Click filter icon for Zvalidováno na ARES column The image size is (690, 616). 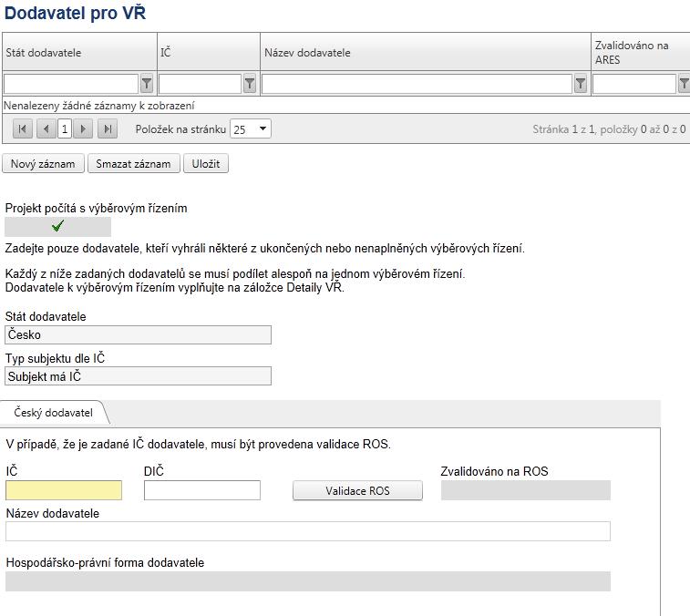click(684, 84)
